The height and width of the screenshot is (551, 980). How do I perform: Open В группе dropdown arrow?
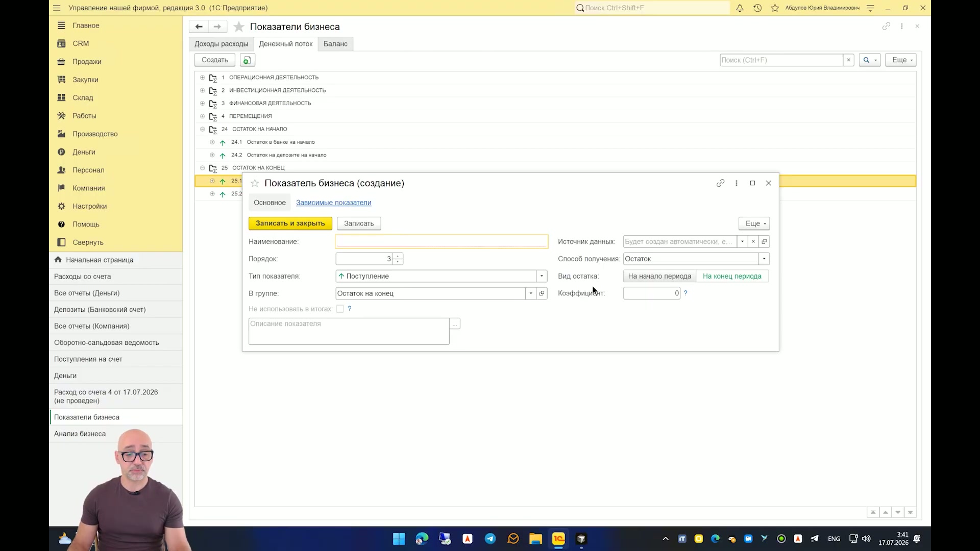[531, 293]
